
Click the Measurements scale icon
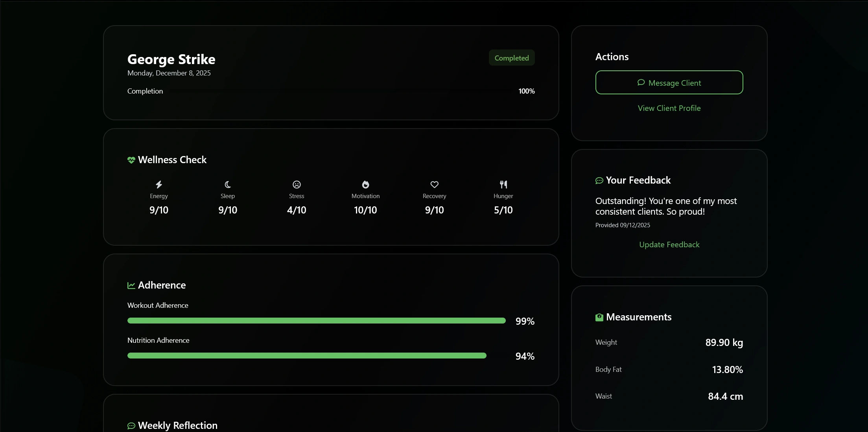coord(599,317)
